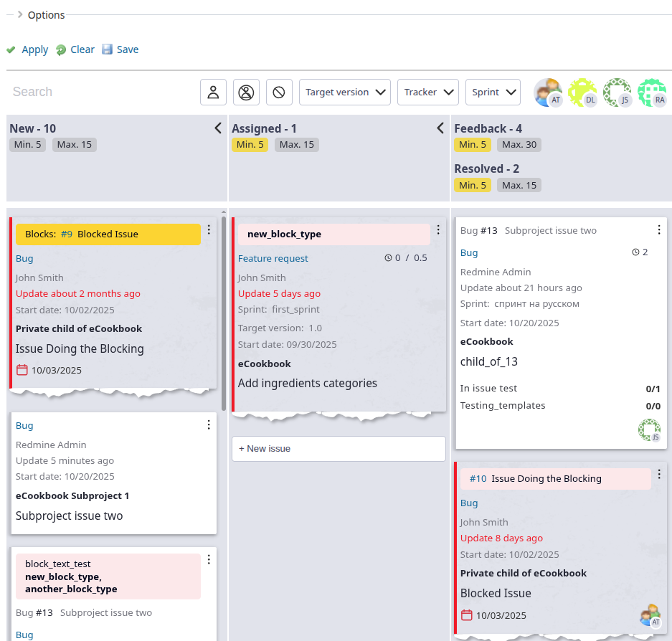
Task: Click Clear to reset filters
Action: [75, 49]
